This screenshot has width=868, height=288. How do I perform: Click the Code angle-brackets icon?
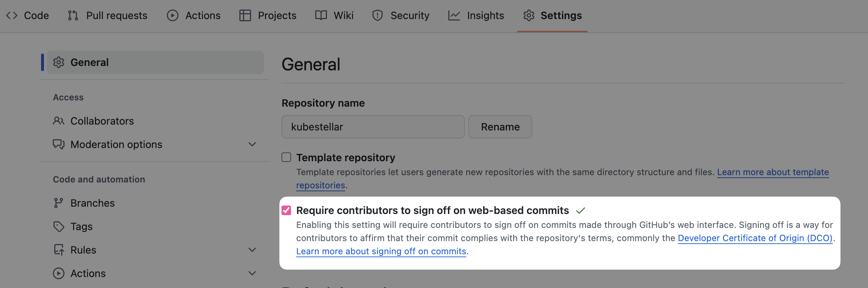pyautogui.click(x=12, y=15)
